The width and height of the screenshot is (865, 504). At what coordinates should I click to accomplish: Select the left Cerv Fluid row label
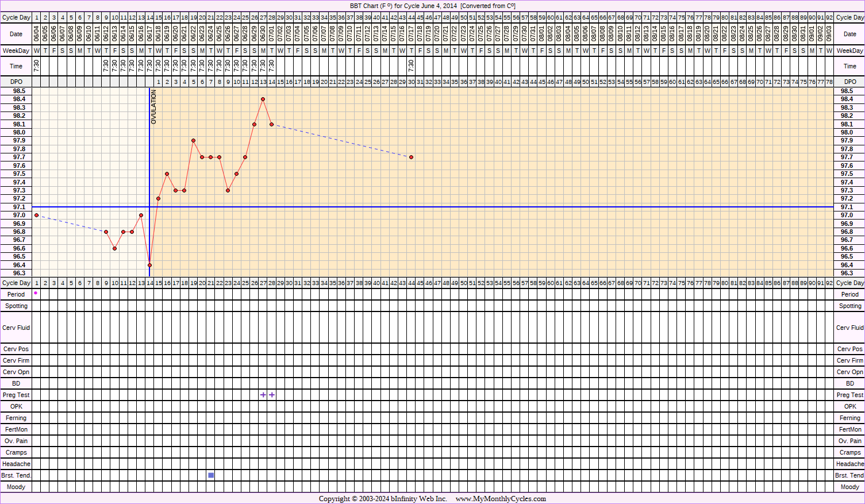(x=16, y=328)
